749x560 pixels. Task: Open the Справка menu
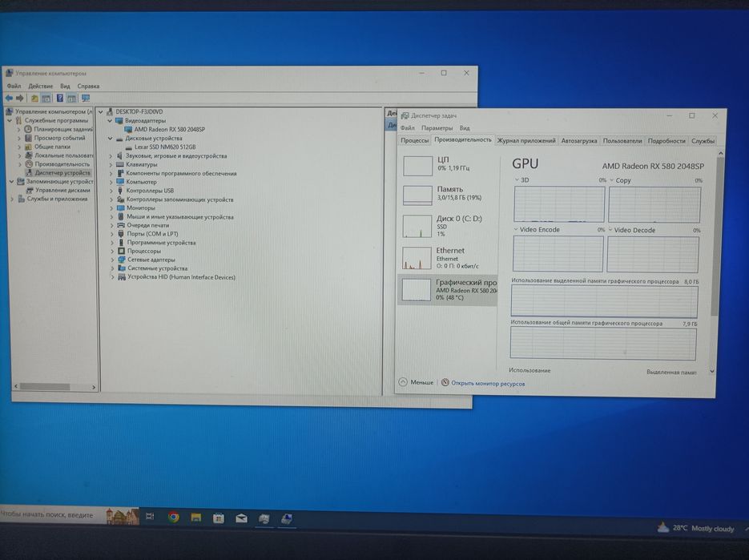[88, 86]
